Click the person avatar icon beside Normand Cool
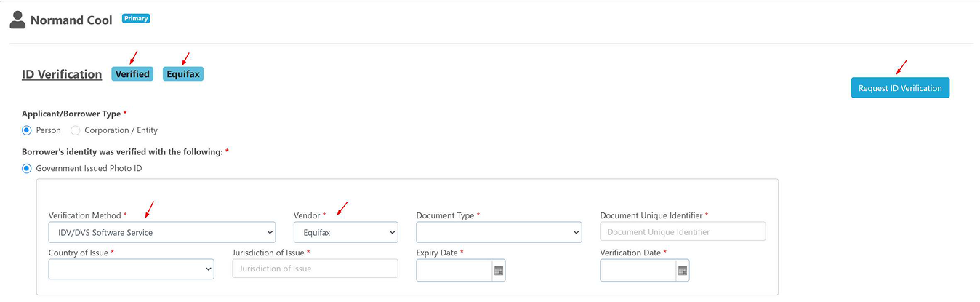The width and height of the screenshot is (980, 302). point(17,20)
